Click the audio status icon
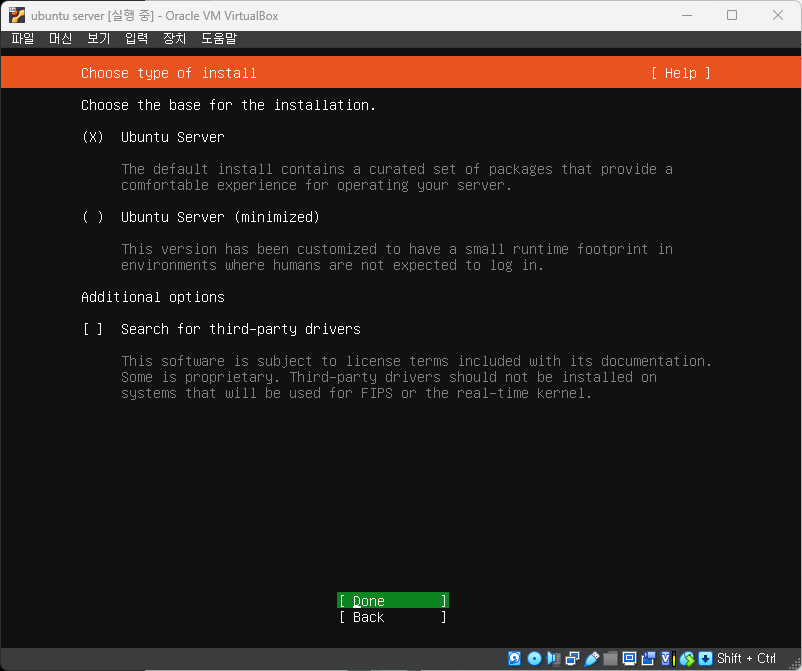Image resolution: width=802 pixels, height=671 pixels. click(x=553, y=659)
